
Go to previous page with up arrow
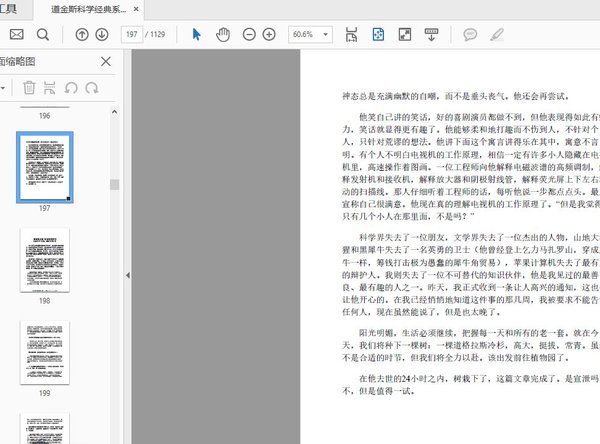point(81,35)
